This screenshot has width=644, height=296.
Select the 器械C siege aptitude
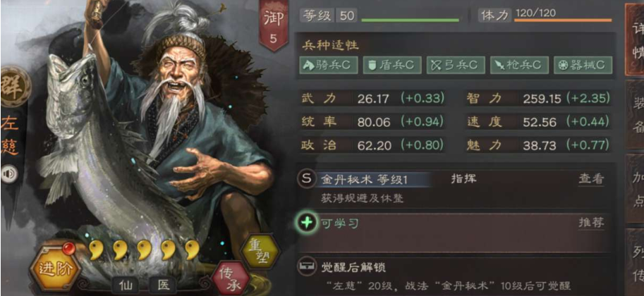(583, 65)
